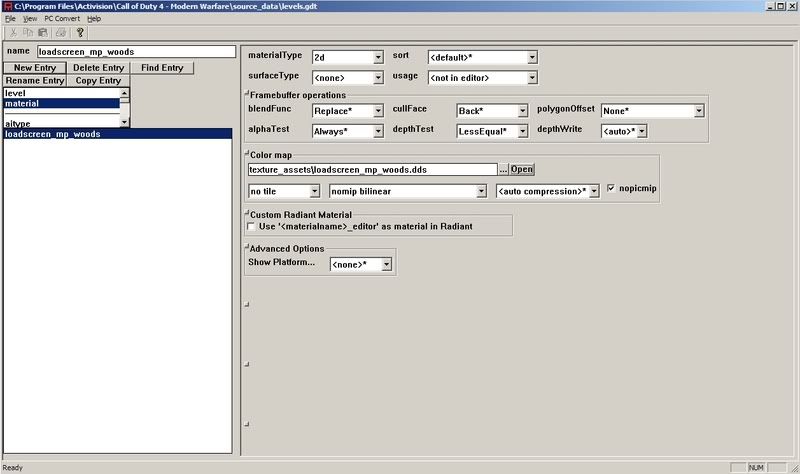Click the Copy toolbar icon
The width and height of the screenshot is (800, 474).
coord(29,32)
